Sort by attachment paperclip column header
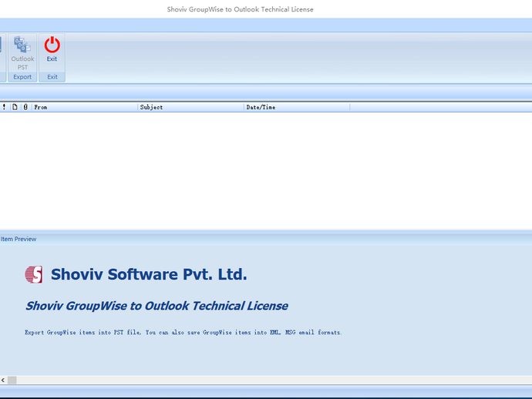 pyautogui.click(x=25, y=107)
